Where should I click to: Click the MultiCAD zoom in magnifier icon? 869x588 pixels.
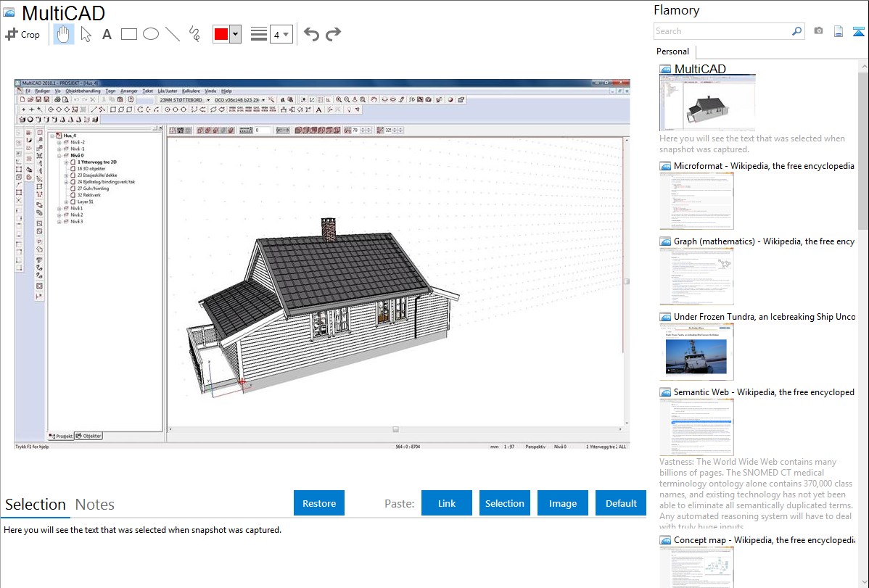[x=339, y=100]
